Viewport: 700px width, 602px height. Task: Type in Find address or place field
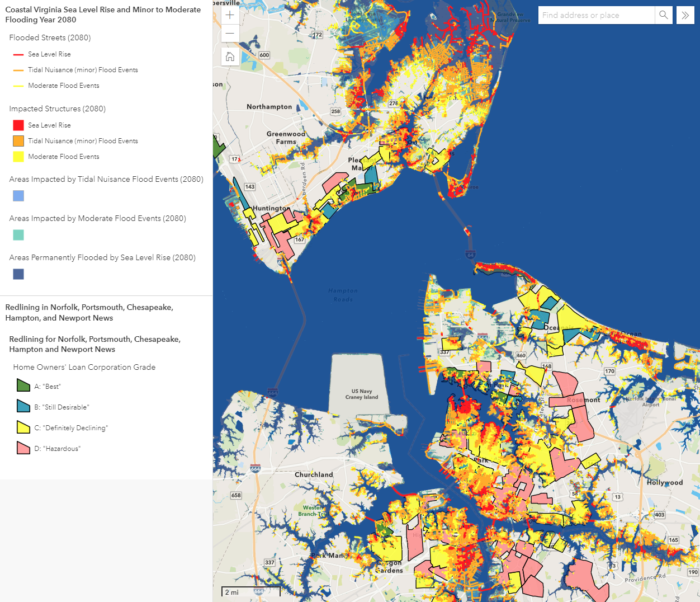coord(596,15)
